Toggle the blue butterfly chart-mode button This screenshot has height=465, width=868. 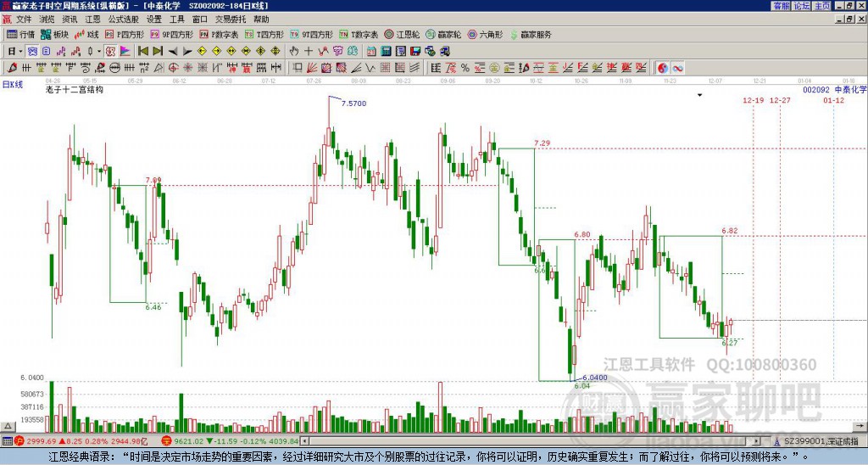(33, 52)
